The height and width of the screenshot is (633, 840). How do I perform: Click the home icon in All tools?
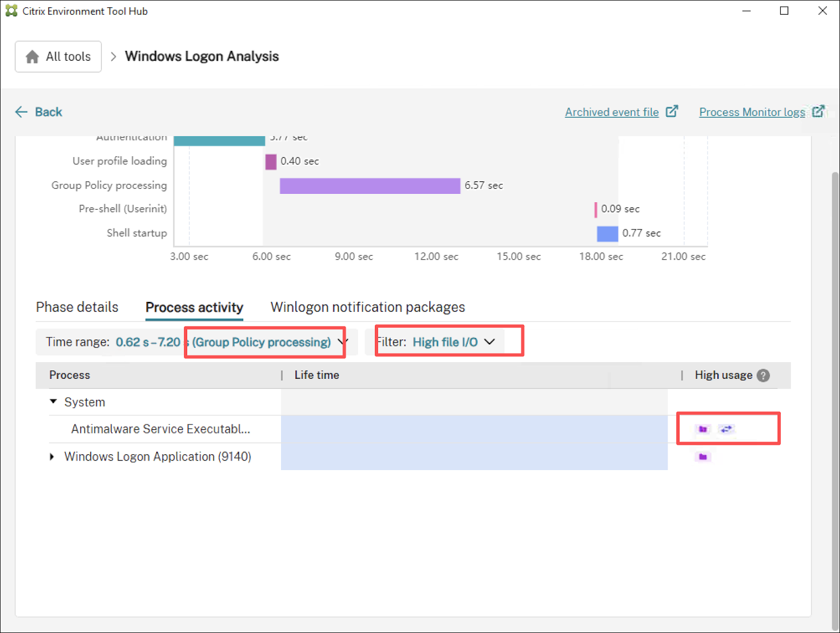pyautogui.click(x=33, y=57)
